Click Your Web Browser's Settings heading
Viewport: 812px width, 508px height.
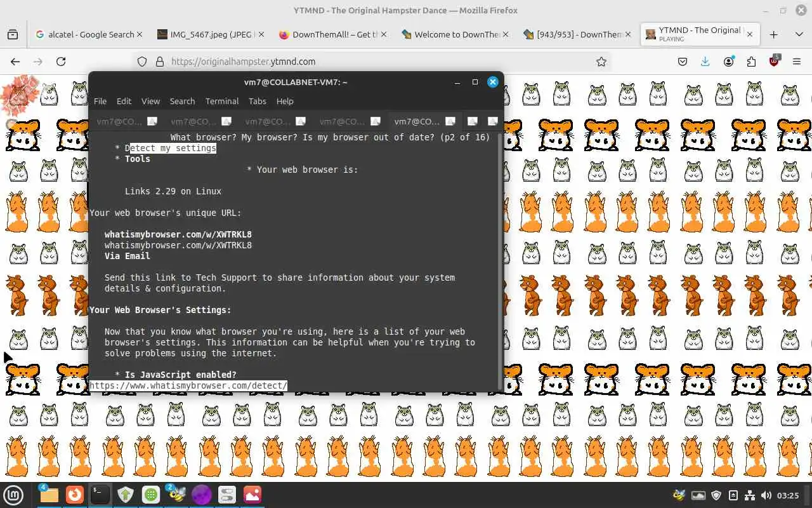coord(160,310)
